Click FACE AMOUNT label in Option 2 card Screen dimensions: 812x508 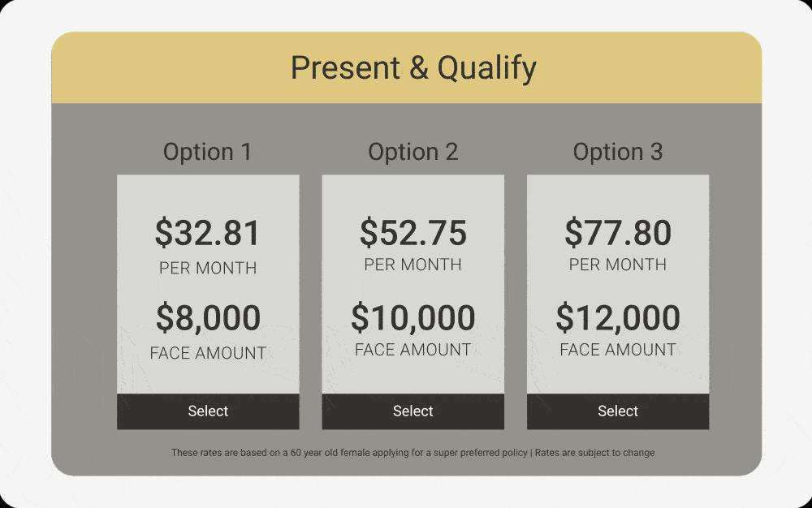tap(412, 351)
